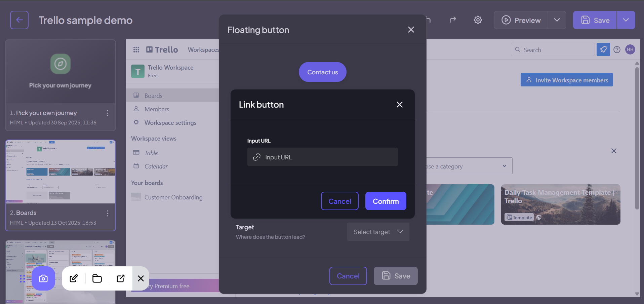Screen dimensions: 644x304
Task: Select the Pick your own journey step thumbnail
Action: click(x=61, y=72)
